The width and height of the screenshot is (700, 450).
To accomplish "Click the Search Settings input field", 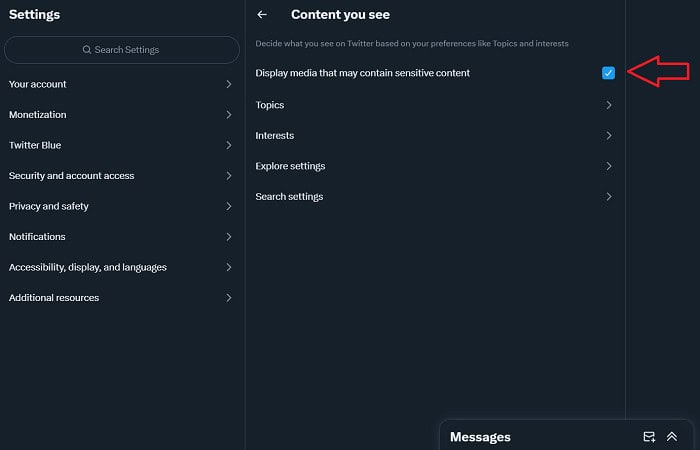I will coord(121,50).
